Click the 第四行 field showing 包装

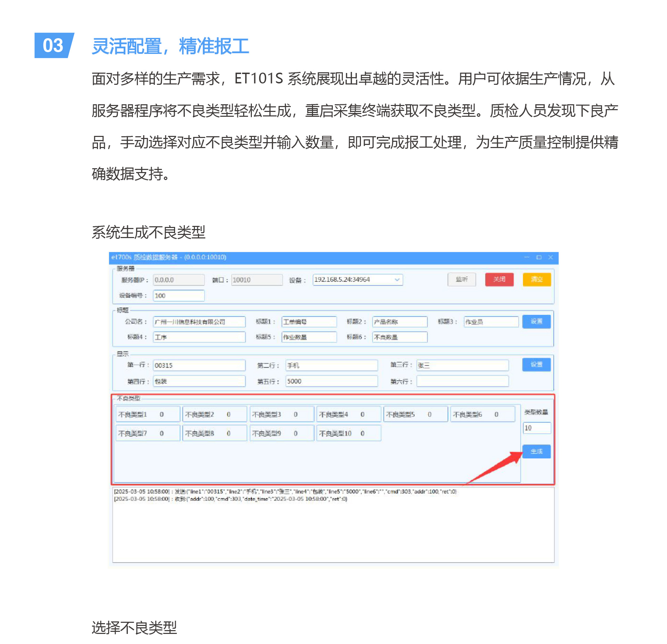(199, 381)
